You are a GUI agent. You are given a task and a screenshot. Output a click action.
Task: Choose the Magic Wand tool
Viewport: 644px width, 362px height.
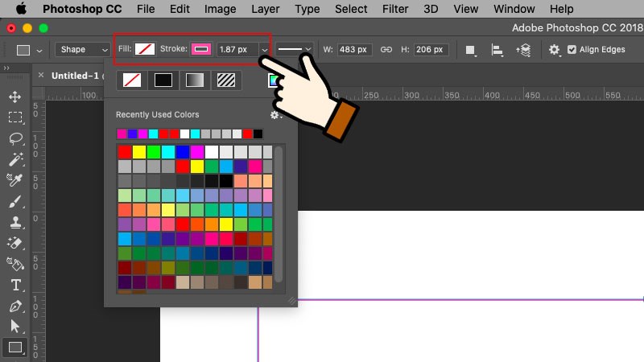(x=14, y=159)
